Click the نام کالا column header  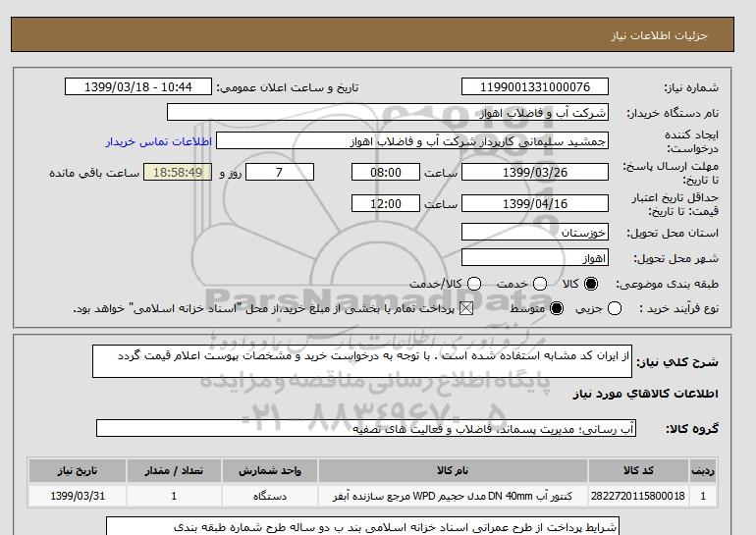453,470
